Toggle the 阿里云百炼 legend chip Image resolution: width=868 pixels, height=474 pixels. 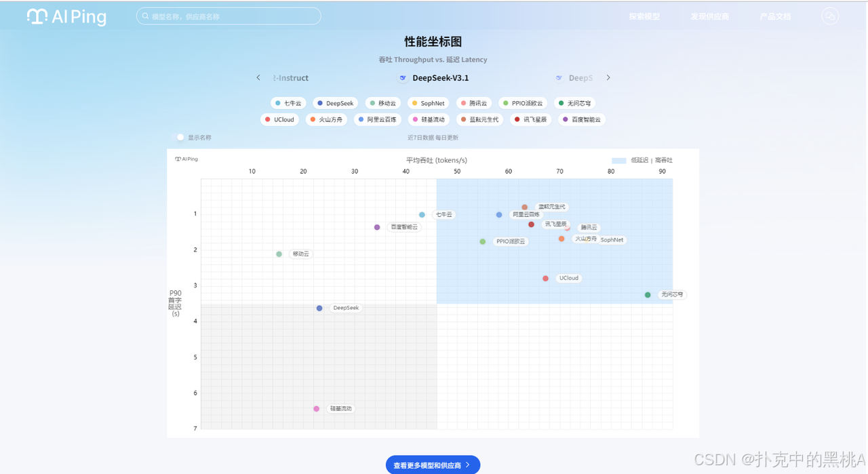tap(378, 119)
